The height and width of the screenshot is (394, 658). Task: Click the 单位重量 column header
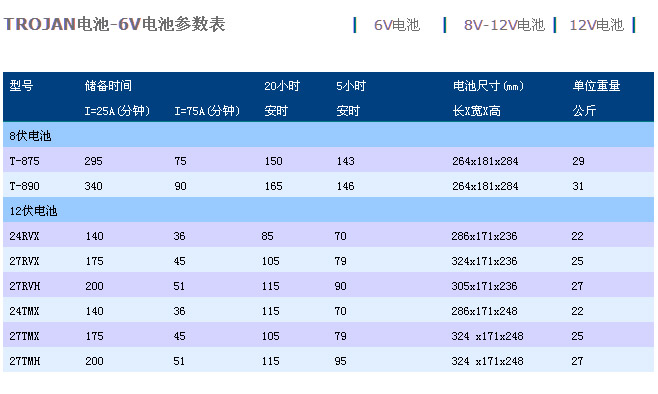[x=596, y=86]
